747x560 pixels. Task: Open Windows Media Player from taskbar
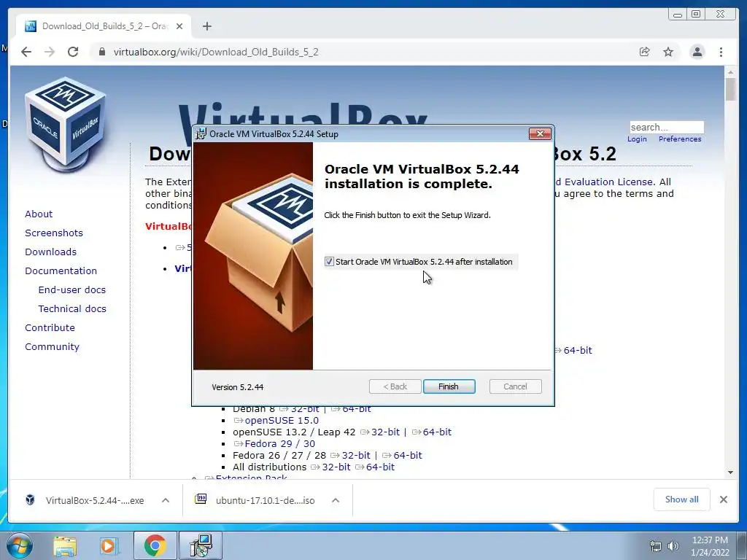(109, 546)
